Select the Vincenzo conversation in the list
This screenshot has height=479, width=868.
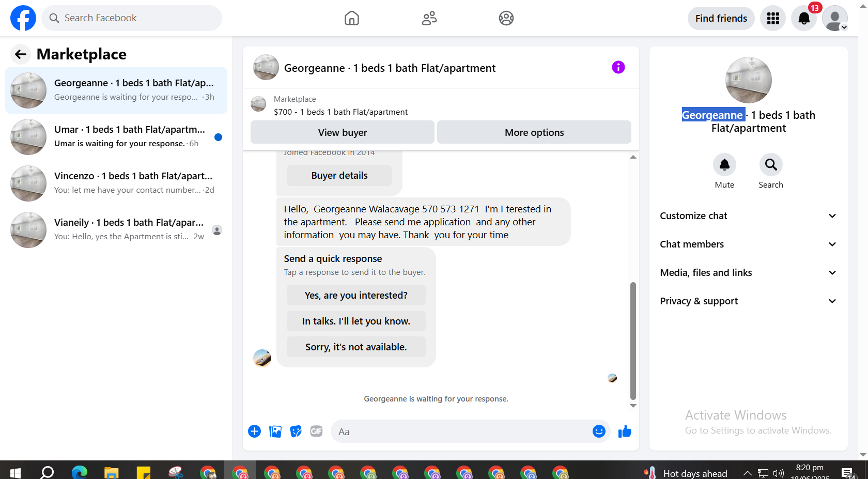pos(116,183)
